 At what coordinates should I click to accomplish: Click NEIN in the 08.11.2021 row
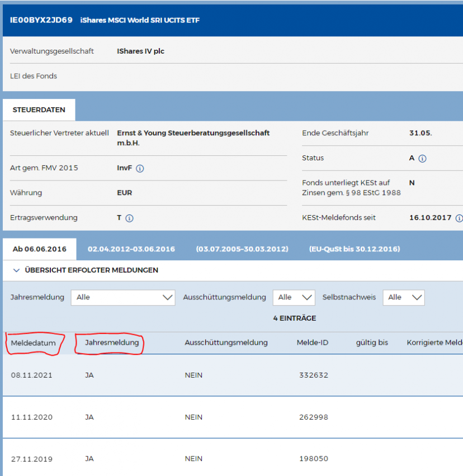(x=193, y=375)
